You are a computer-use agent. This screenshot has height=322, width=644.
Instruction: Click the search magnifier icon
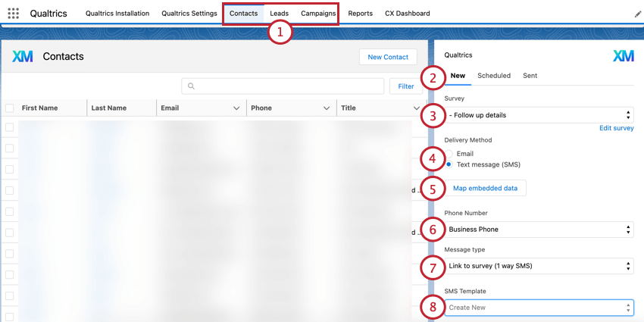click(192, 86)
